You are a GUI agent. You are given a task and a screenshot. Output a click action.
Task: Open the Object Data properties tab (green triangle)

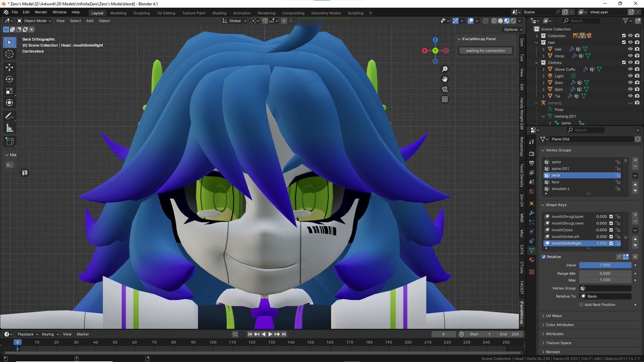(x=532, y=250)
